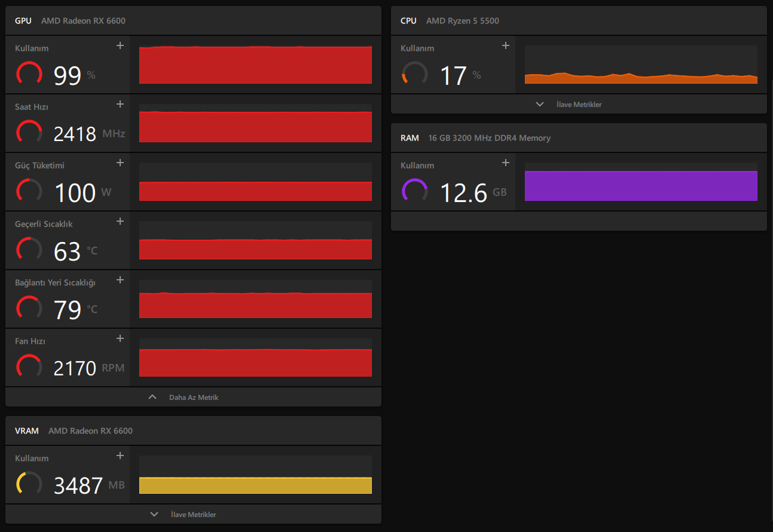Click the temperature value 63
The height and width of the screenshot is (532, 773).
tap(67, 251)
